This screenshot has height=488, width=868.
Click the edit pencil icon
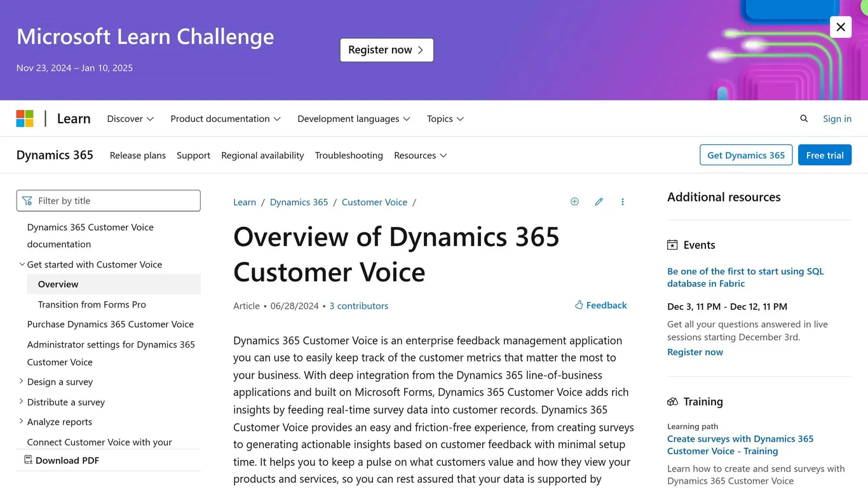click(x=599, y=201)
